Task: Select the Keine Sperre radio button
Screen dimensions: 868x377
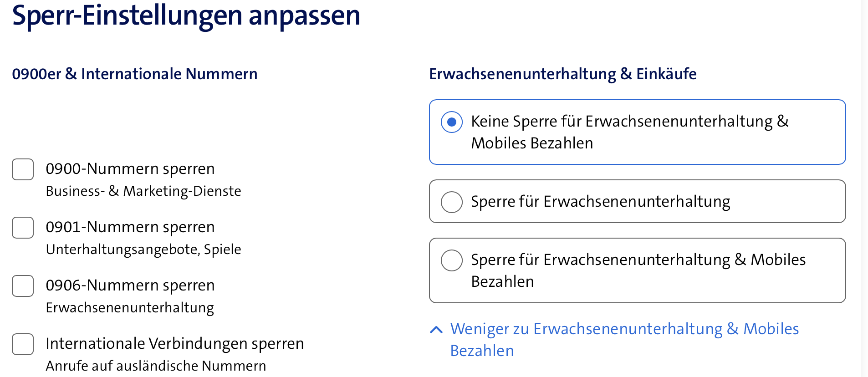Action: tap(452, 122)
